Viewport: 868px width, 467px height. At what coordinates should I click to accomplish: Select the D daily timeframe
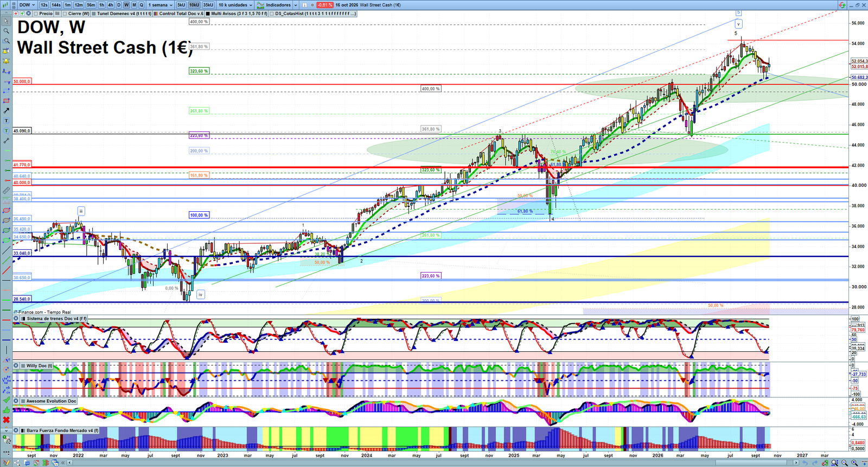pyautogui.click(x=119, y=5)
